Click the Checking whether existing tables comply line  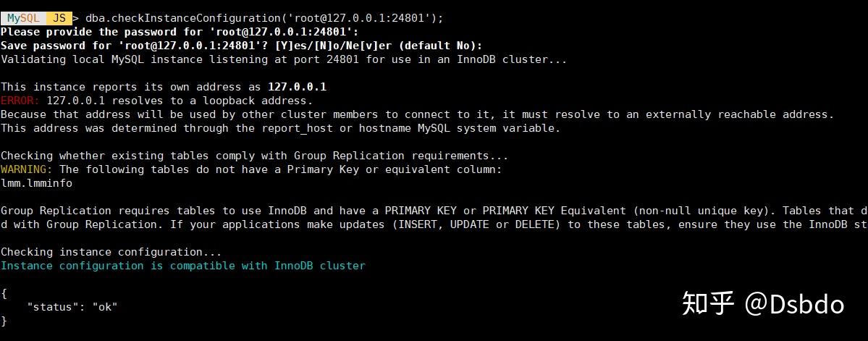(x=255, y=156)
